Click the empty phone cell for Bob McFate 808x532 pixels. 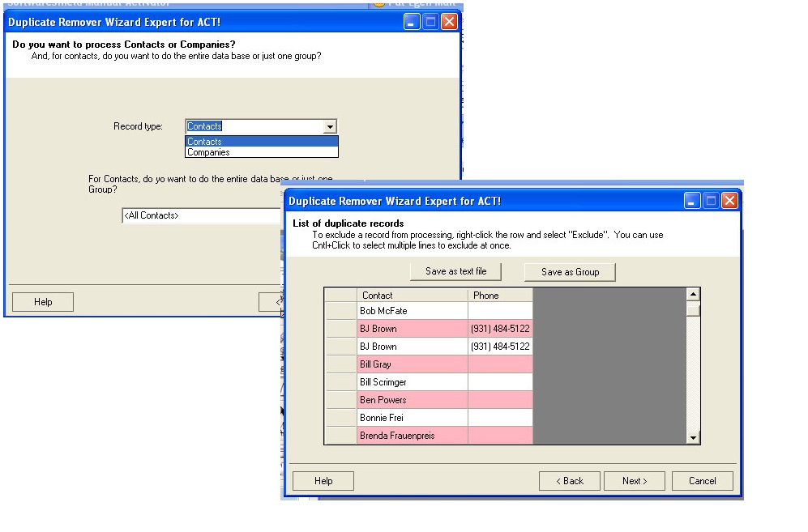(x=500, y=311)
